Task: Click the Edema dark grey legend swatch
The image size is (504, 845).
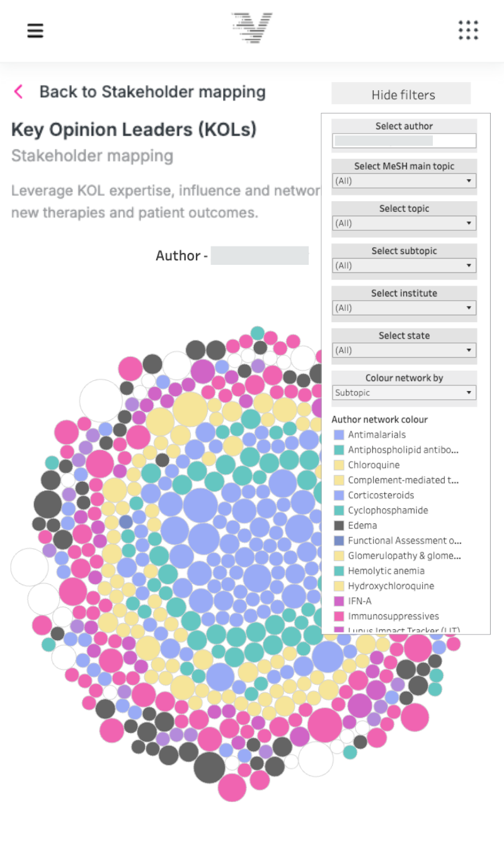Action: (x=339, y=525)
